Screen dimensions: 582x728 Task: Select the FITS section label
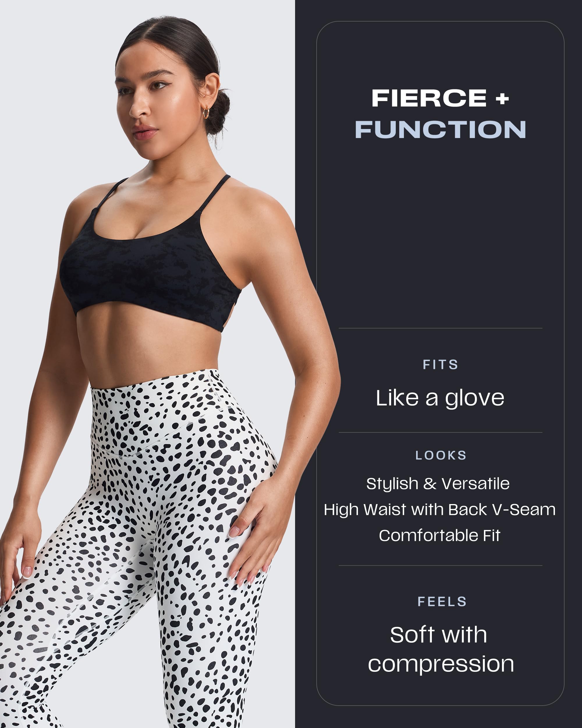441,364
